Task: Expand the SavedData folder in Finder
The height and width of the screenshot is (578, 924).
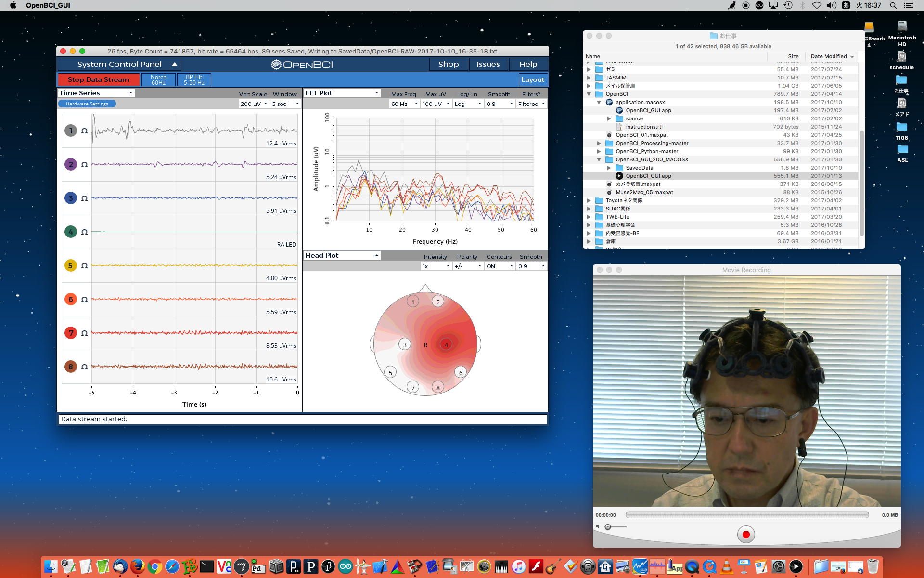Action: pyautogui.click(x=609, y=168)
